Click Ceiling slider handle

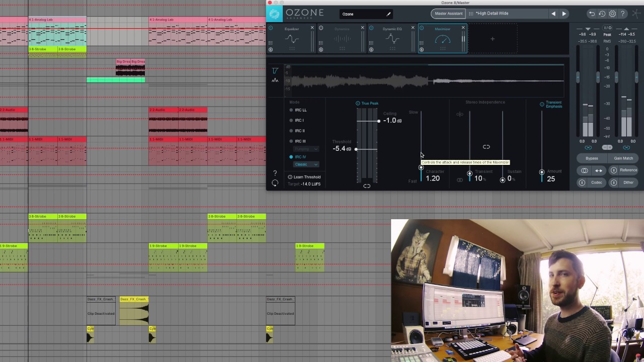(379, 121)
